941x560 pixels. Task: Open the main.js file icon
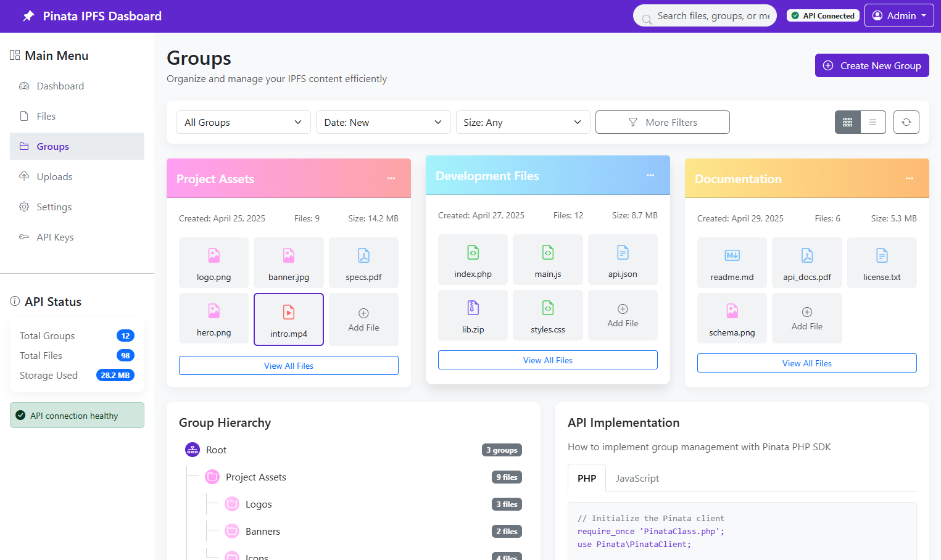click(548, 252)
